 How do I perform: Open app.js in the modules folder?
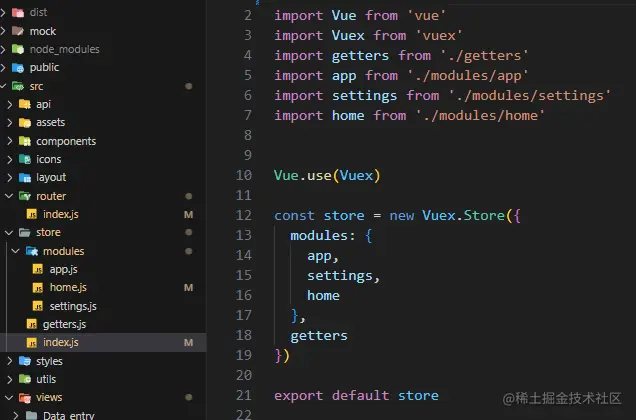(63, 269)
